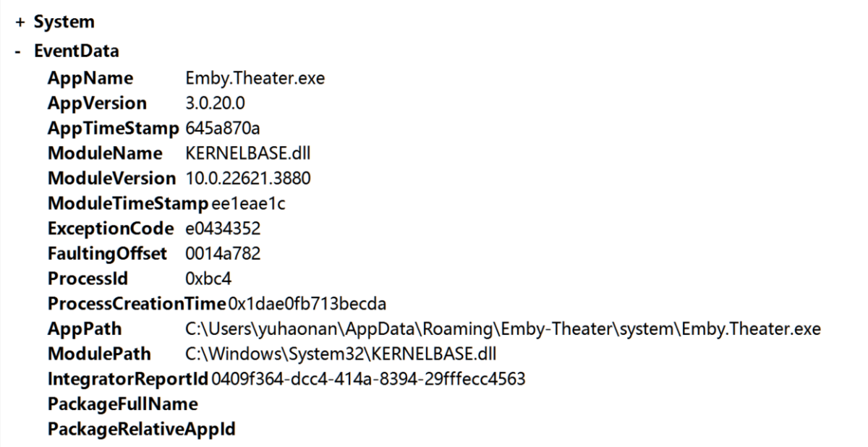
Task: Expand the System node
Action: 19,22
